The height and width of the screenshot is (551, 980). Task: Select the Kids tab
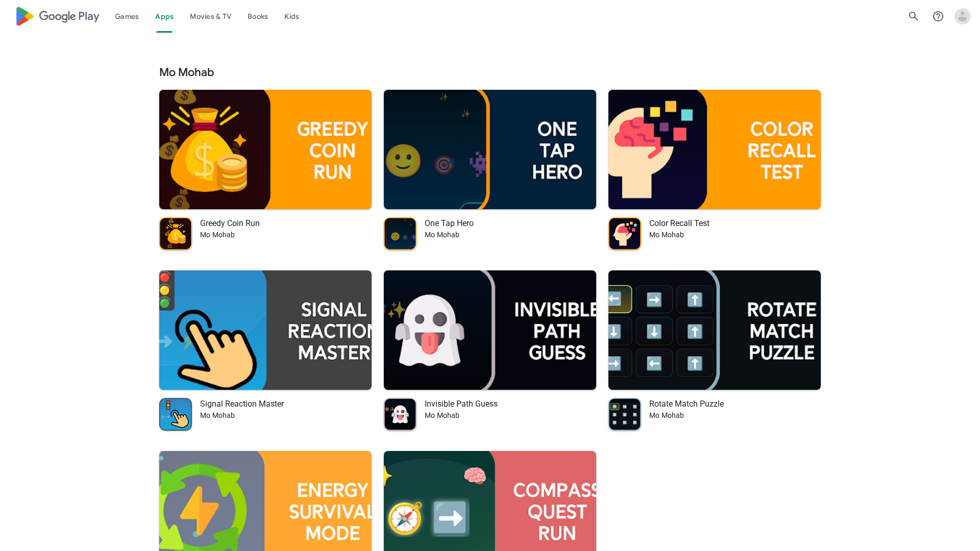coord(291,16)
